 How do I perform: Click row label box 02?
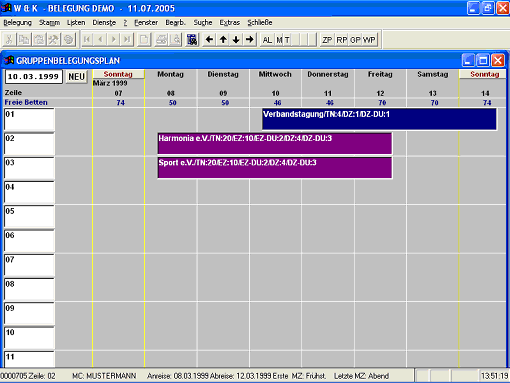coord(29,143)
